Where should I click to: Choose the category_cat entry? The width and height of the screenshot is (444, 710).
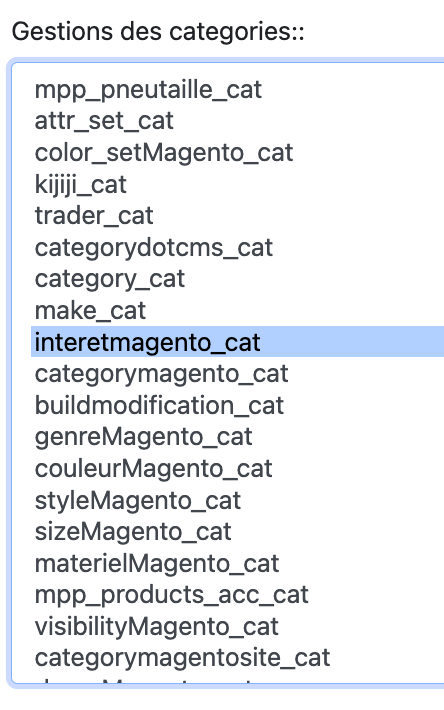click(238, 279)
